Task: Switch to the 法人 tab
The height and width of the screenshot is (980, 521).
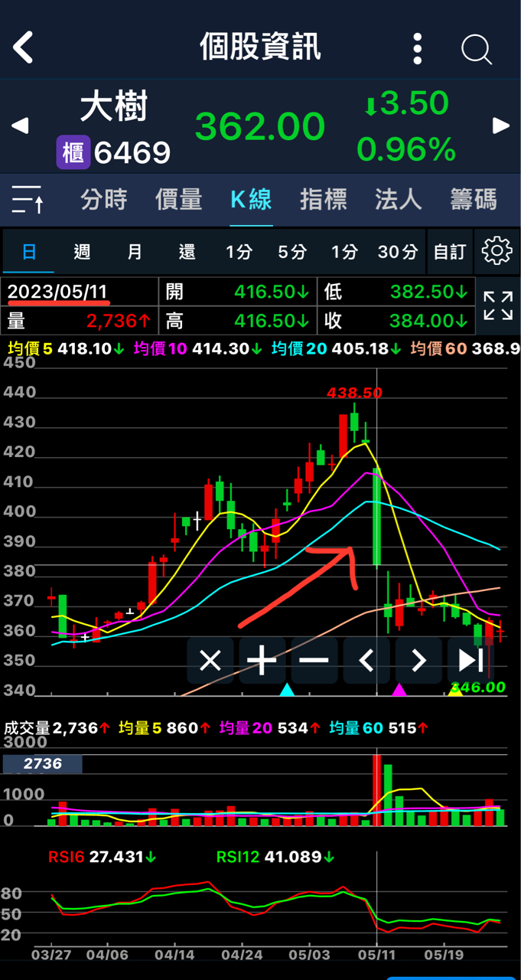Action: (398, 200)
